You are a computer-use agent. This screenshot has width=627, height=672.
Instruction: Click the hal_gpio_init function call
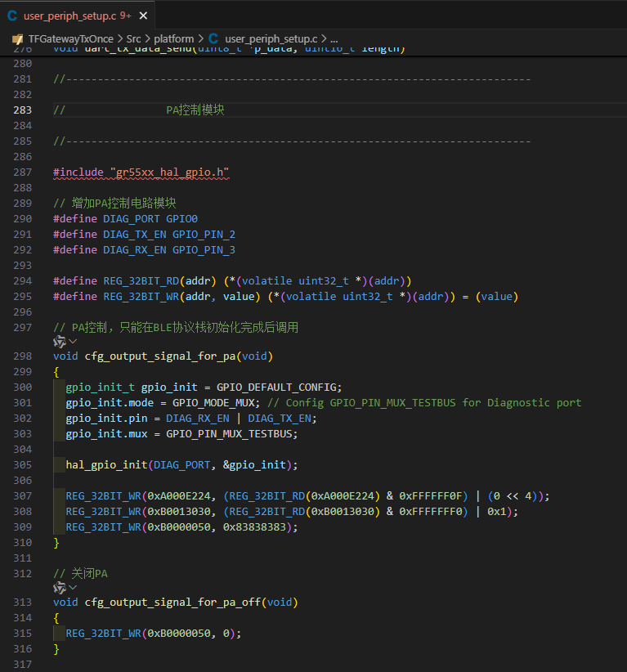[106, 464]
